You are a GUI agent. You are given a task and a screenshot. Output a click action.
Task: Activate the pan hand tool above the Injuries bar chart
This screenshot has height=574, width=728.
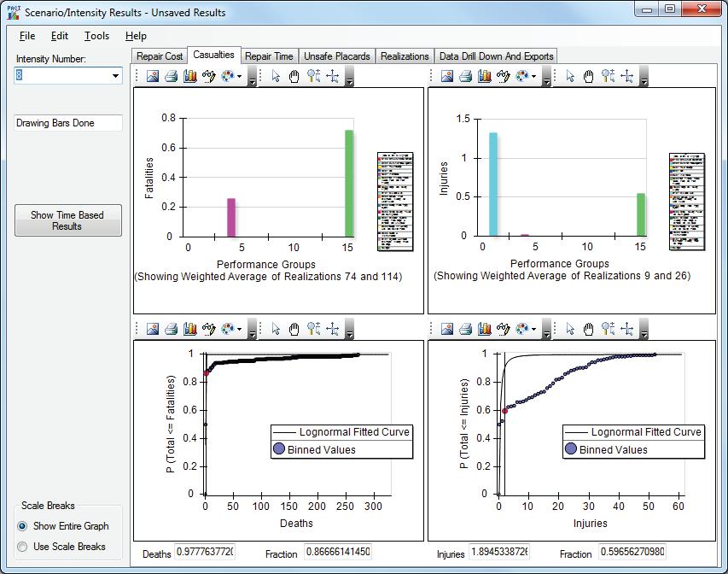click(589, 76)
